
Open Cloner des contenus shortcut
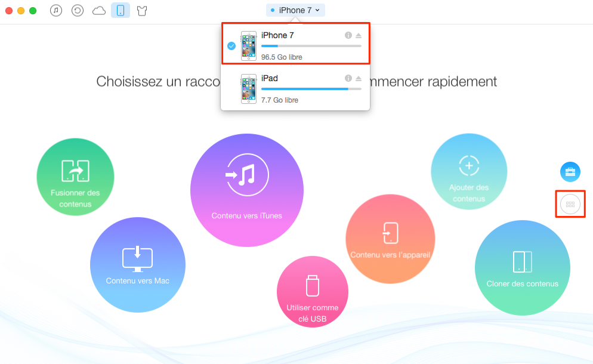(522, 268)
